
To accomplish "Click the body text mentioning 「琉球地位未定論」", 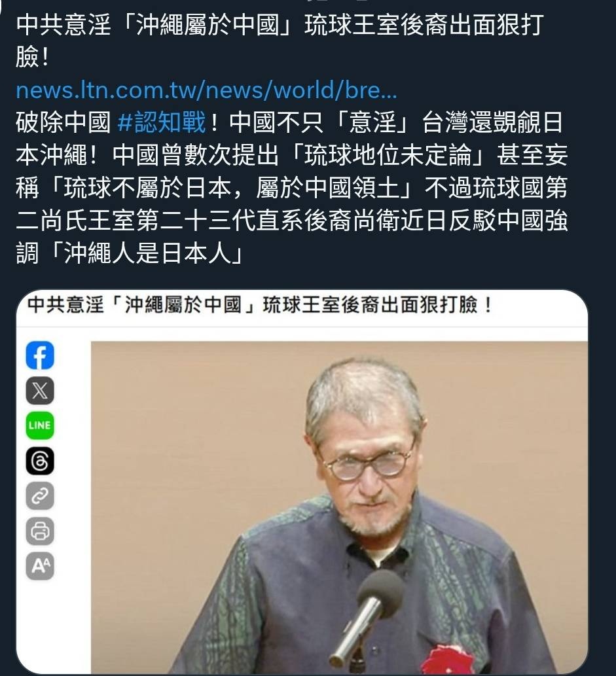I will tap(388, 155).
